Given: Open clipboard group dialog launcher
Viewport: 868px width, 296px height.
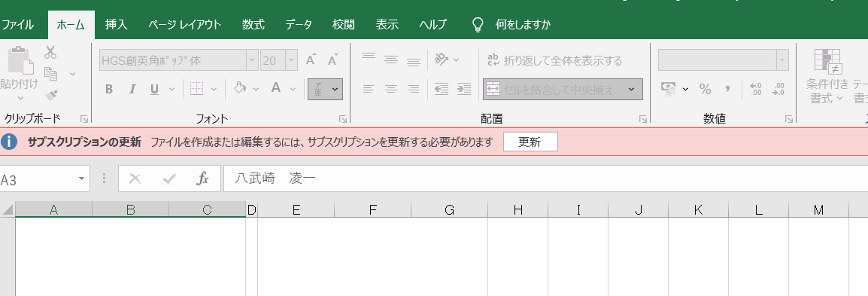Looking at the screenshot, I should [84, 118].
